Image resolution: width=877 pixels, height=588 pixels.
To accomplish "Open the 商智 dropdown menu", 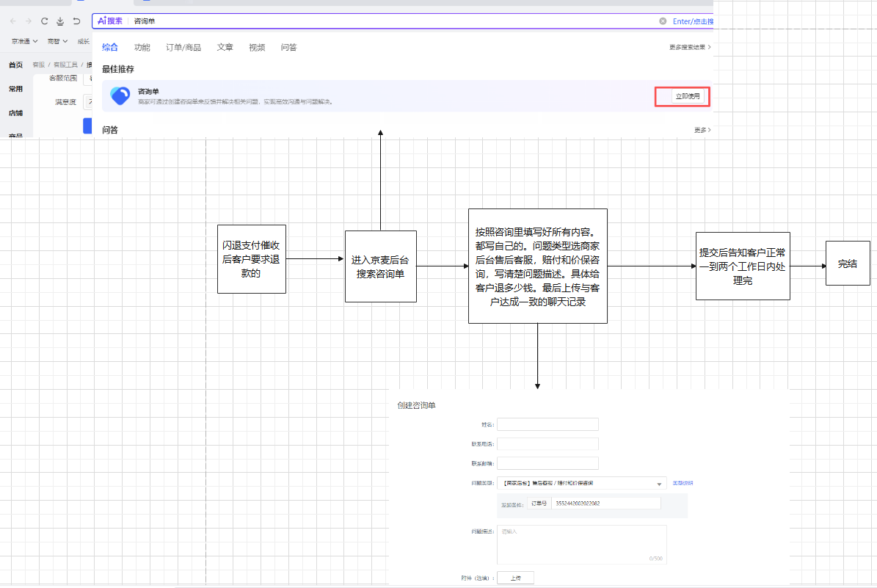I will point(57,41).
